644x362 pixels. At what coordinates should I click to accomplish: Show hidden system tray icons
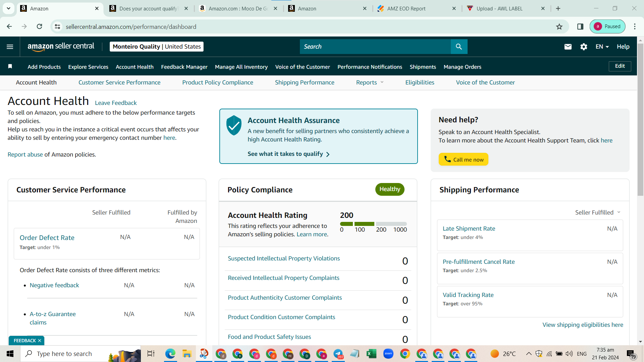[x=529, y=354]
